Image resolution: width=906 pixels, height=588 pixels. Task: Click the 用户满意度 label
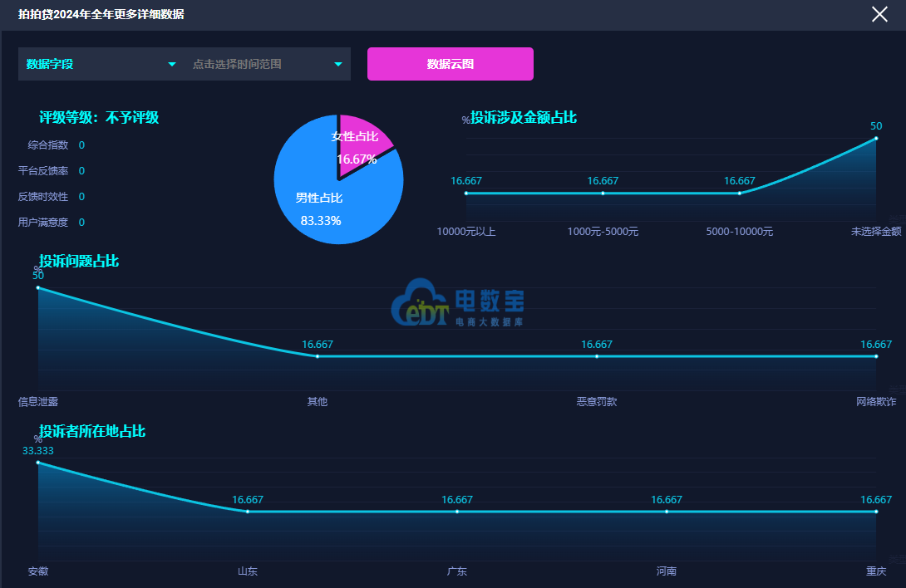click(x=43, y=223)
